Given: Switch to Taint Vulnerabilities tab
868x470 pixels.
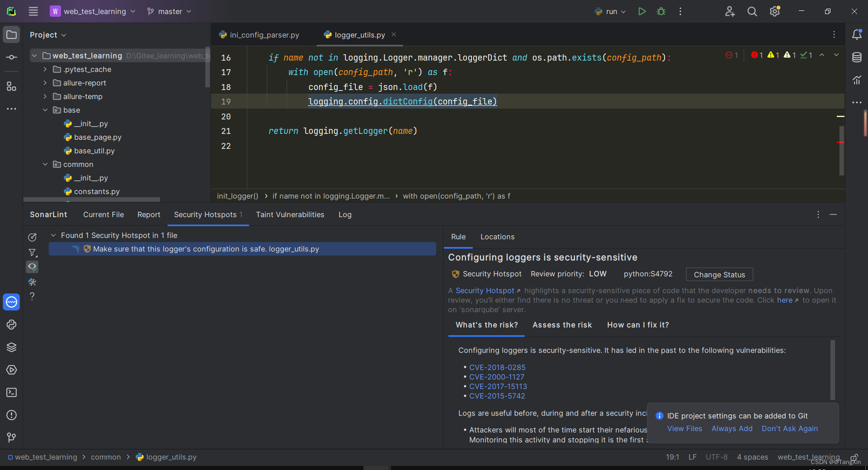Looking at the screenshot, I should 290,214.
